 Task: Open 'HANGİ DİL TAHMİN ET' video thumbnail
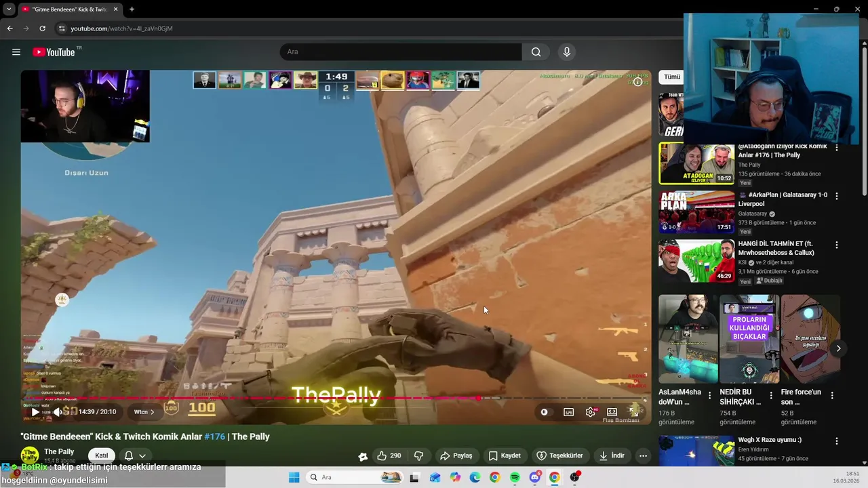click(x=696, y=261)
